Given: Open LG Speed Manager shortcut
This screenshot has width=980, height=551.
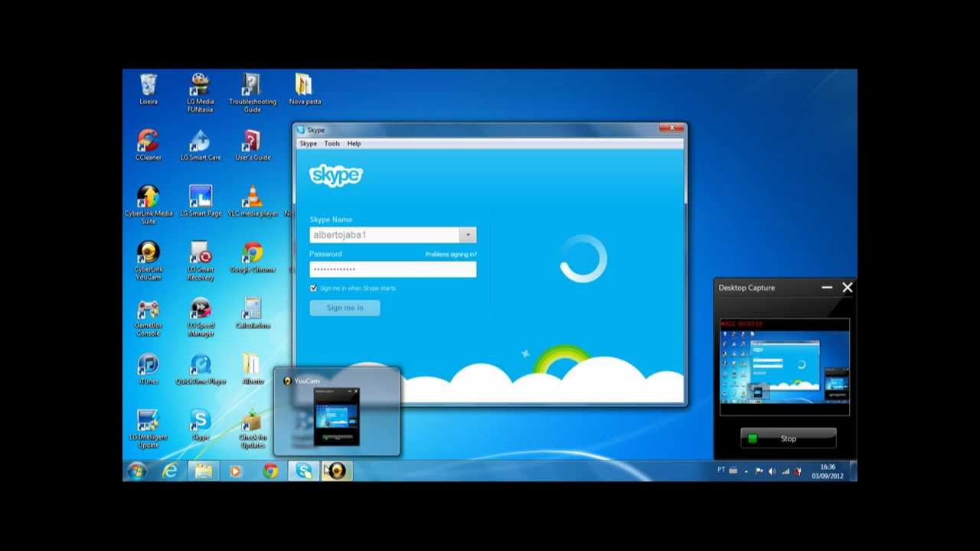Looking at the screenshot, I should [x=201, y=317].
